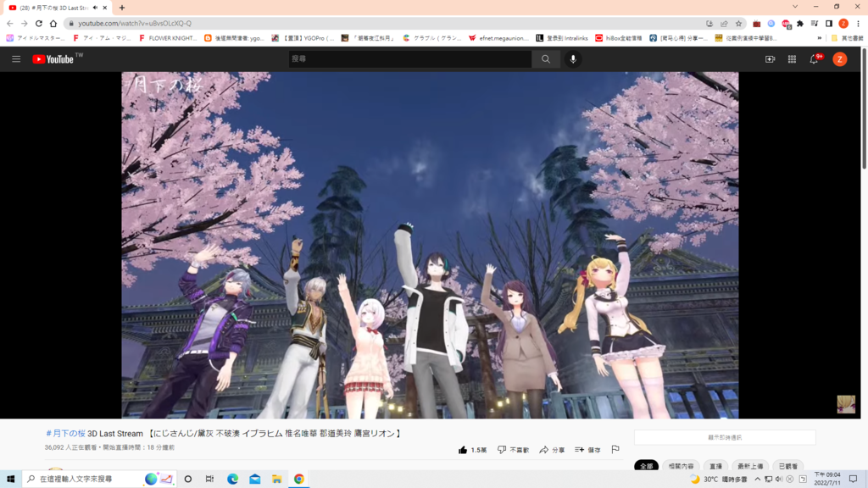
Task: Click the video player to pause
Action: click(430, 245)
